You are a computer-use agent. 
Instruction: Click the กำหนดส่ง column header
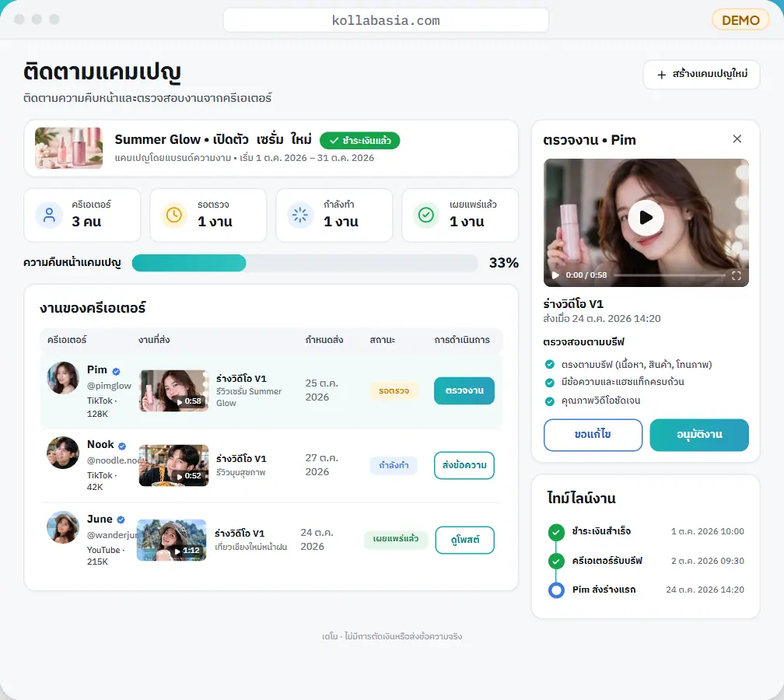pyautogui.click(x=324, y=340)
